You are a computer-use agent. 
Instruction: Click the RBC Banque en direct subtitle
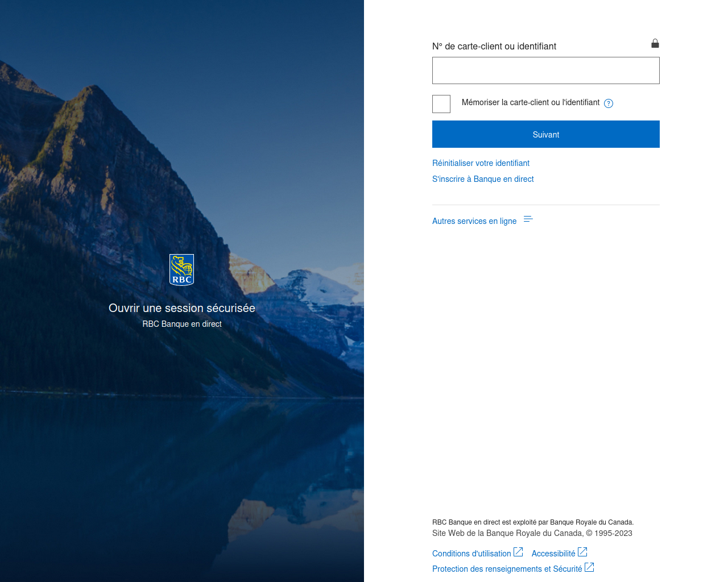[x=182, y=324]
